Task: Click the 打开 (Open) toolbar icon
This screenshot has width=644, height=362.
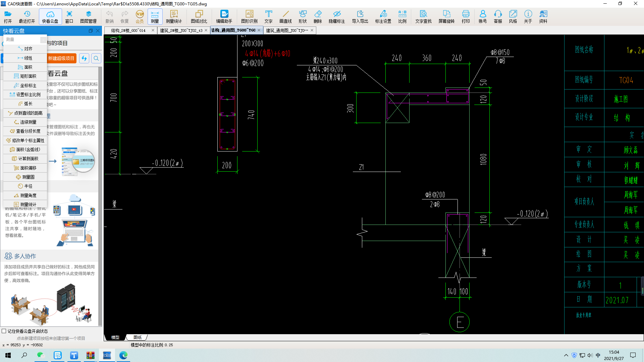Action: [x=8, y=16]
